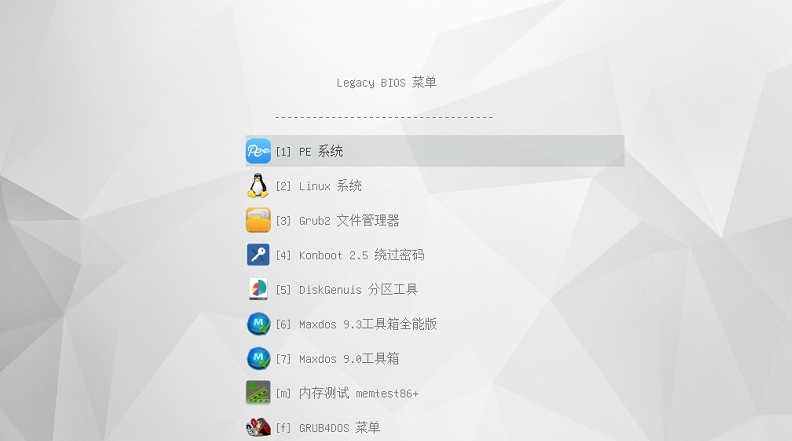792x441 pixels.
Task: Click the Konboot key icon
Action: coord(258,255)
